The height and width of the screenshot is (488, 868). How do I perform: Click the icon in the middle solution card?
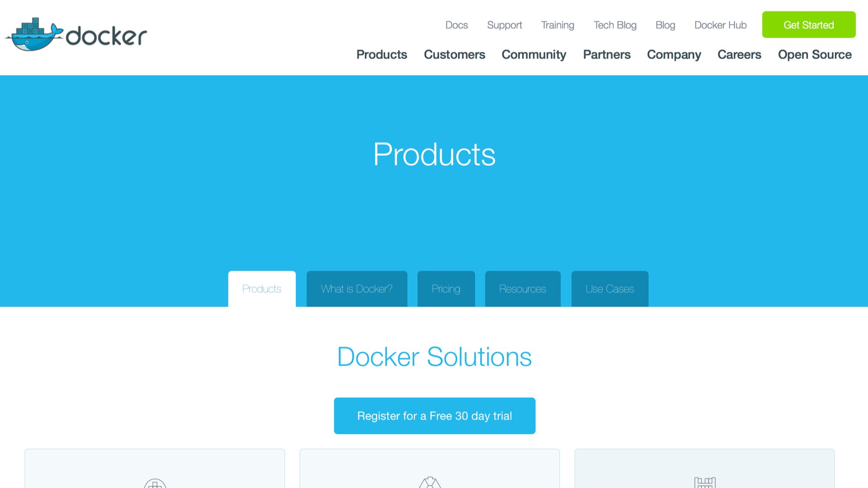(430, 482)
